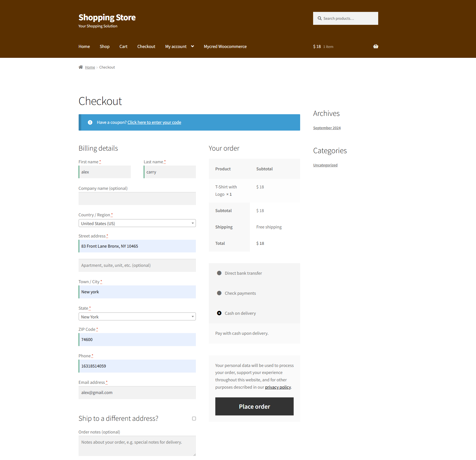Click the search magnifier icon
This screenshot has width=476, height=460.
320,18
